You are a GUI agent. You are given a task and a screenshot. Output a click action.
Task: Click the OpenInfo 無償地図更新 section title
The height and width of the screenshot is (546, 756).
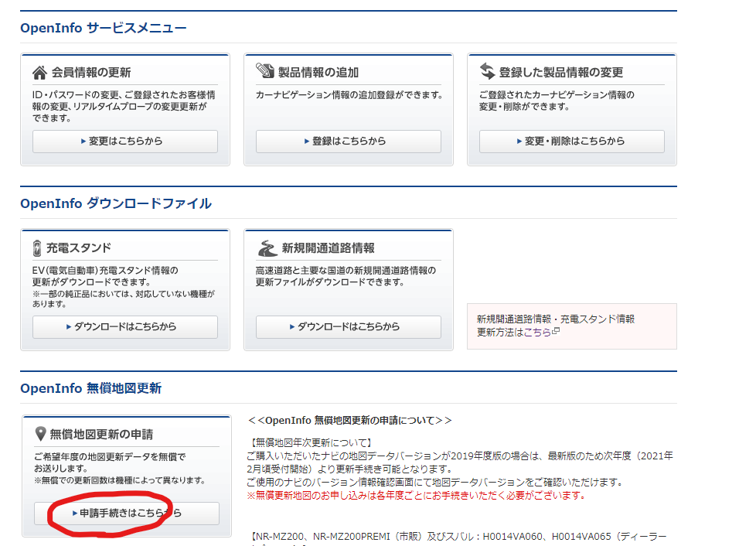coord(90,388)
